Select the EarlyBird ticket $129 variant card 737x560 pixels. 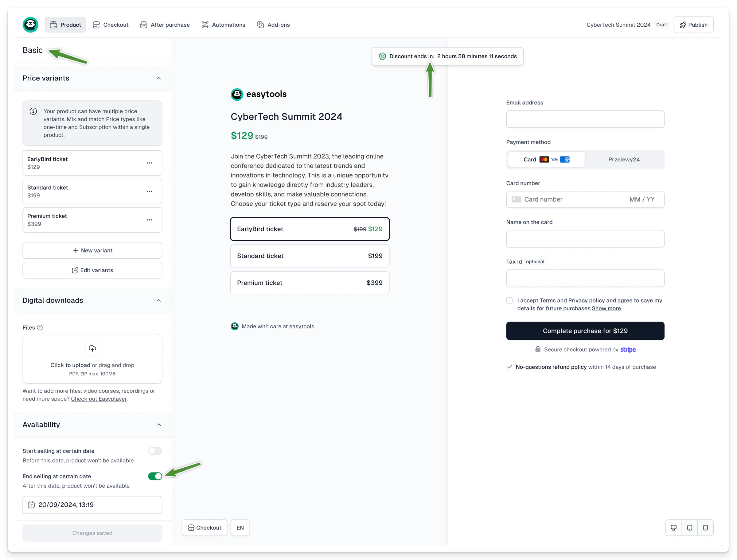(92, 163)
